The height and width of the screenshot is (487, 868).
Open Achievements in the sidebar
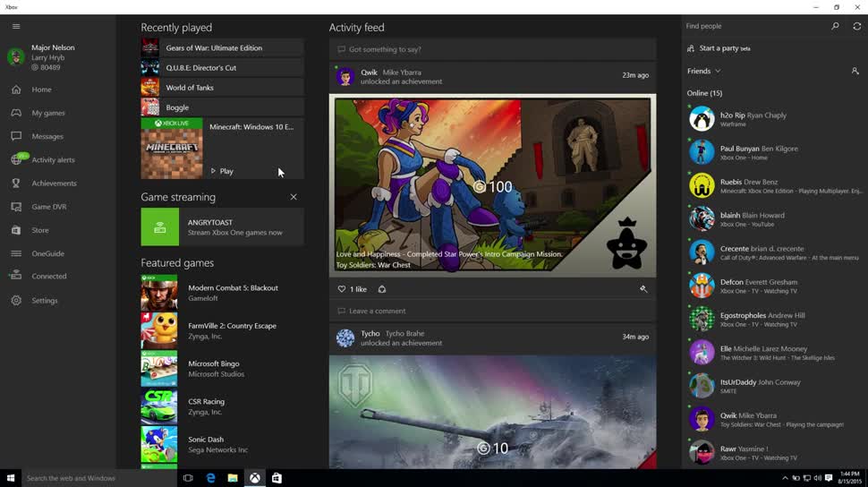[x=54, y=184]
